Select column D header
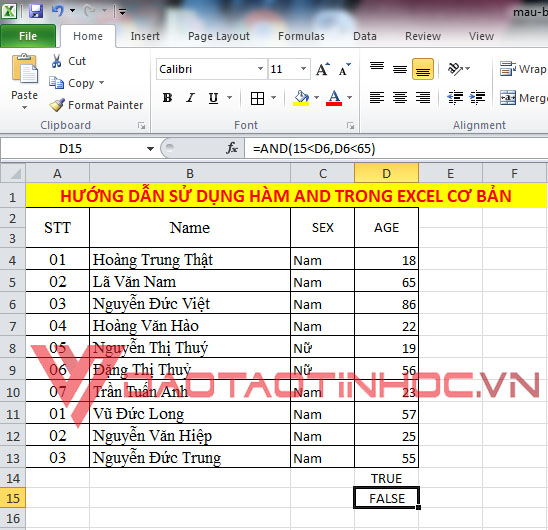 click(386, 173)
